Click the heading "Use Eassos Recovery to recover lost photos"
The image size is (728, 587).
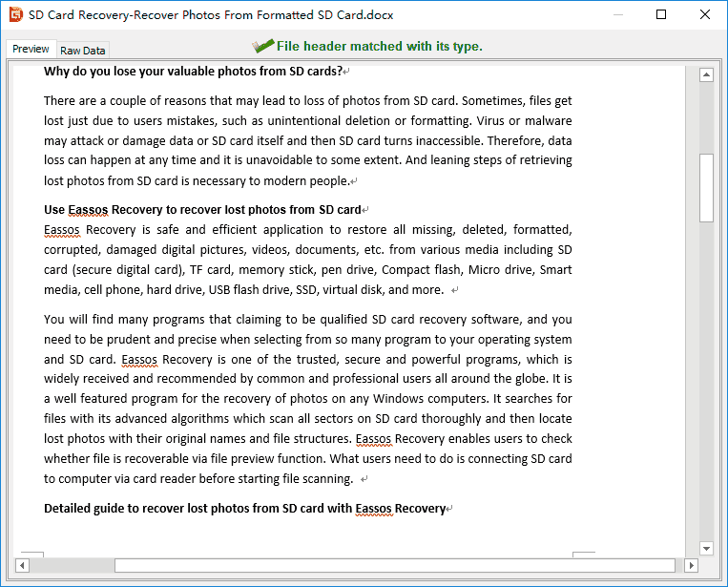(x=202, y=209)
